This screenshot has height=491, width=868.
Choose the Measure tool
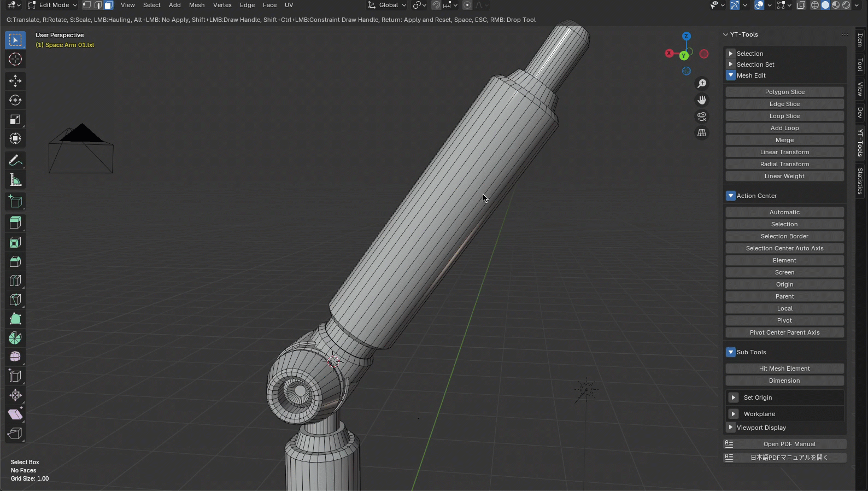15,180
